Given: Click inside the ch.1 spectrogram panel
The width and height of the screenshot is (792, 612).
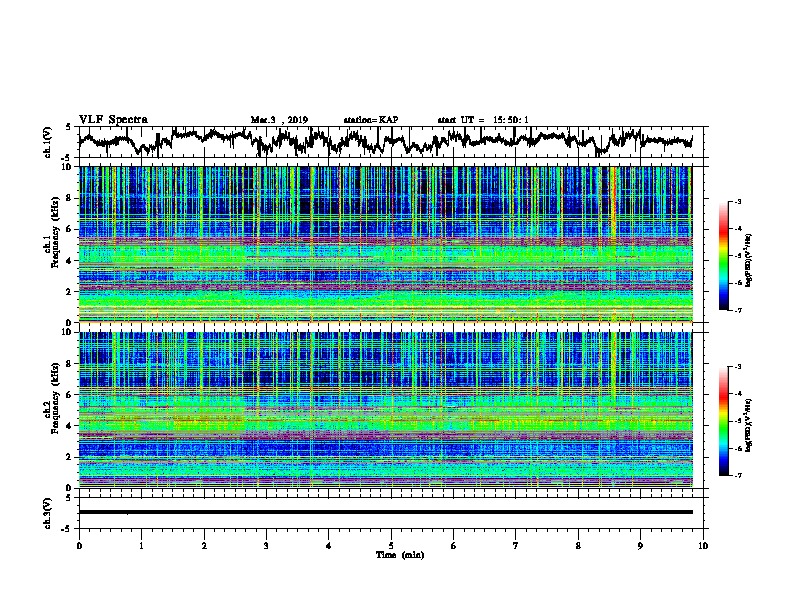Looking at the screenshot, I should tap(385, 244).
